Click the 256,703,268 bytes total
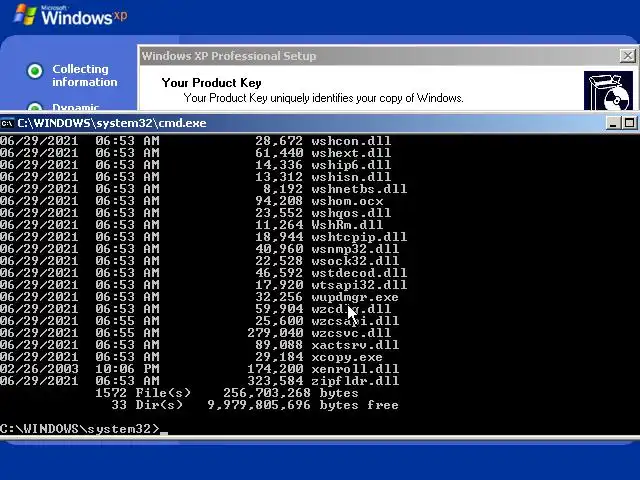Screen dimensions: 640x480 tap(291, 393)
